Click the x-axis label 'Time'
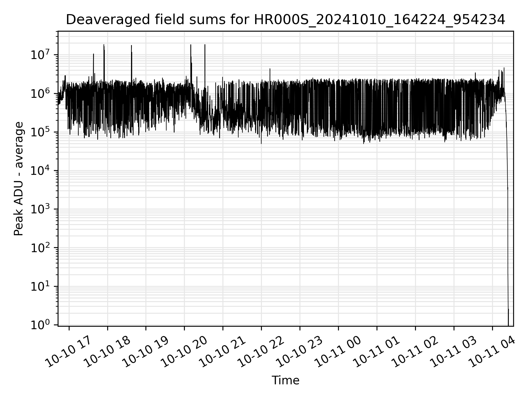 [x=285, y=380]
